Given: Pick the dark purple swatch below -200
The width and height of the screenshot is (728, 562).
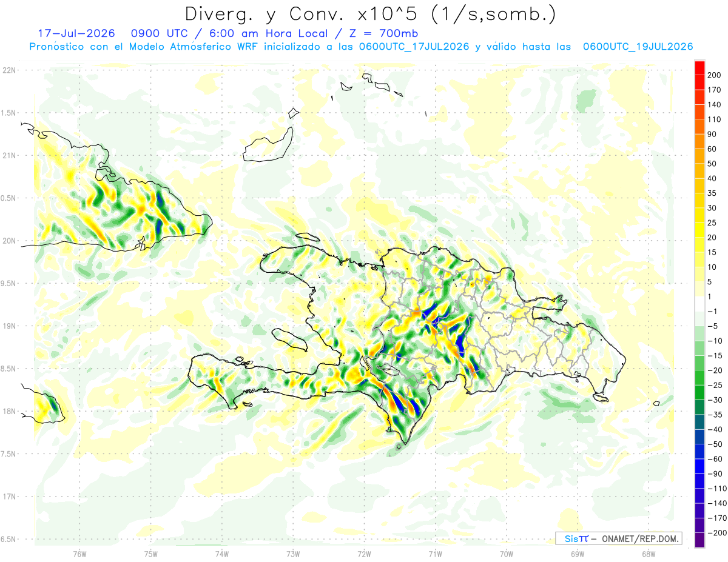Looking at the screenshot, I should tap(699, 540).
